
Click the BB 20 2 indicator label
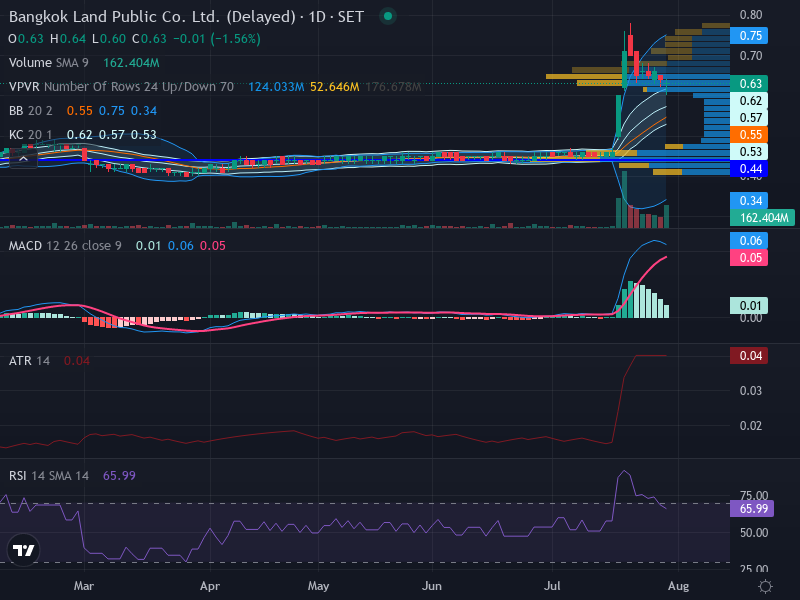[31, 111]
